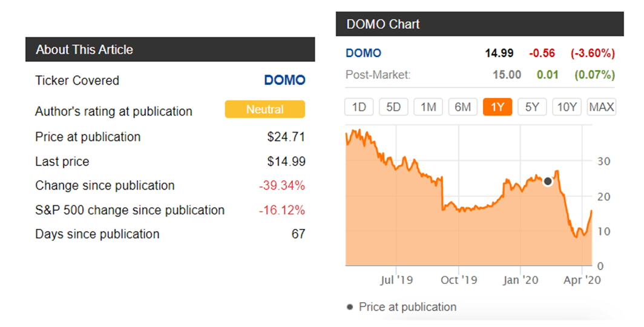Click the 'Change since publication' label
Viewport: 644px width, 327px height.
click(x=105, y=186)
